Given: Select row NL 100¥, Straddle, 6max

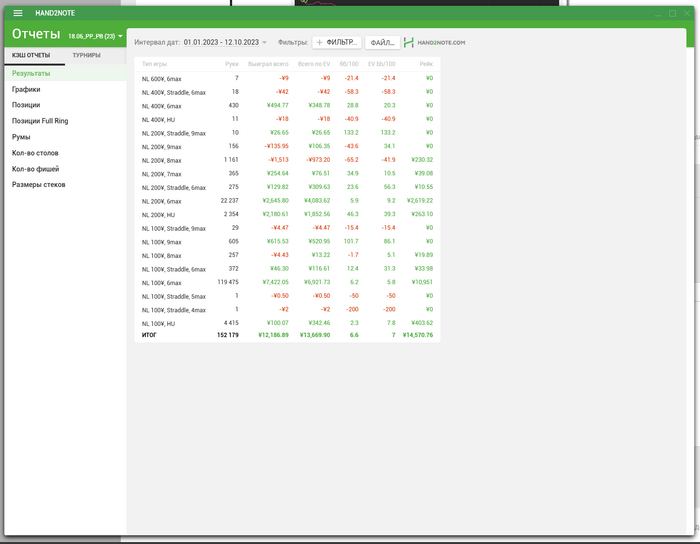Looking at the screenshot, I should click(287, 269).
